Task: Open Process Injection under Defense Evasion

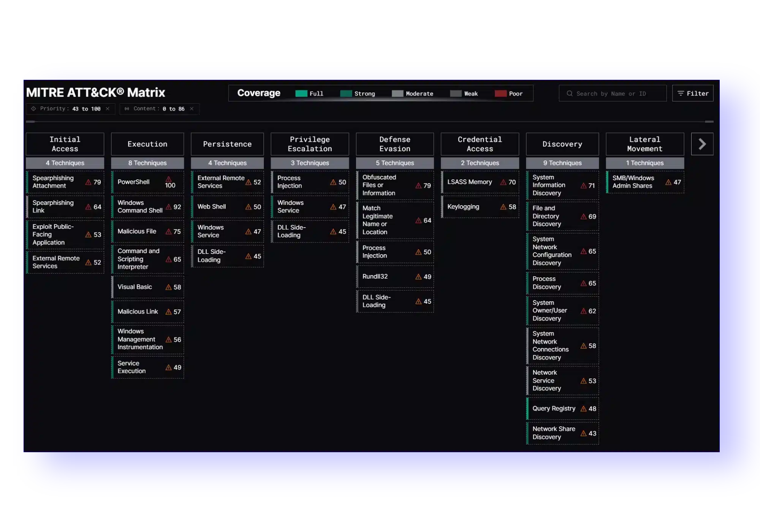Action: coord(395,252)
